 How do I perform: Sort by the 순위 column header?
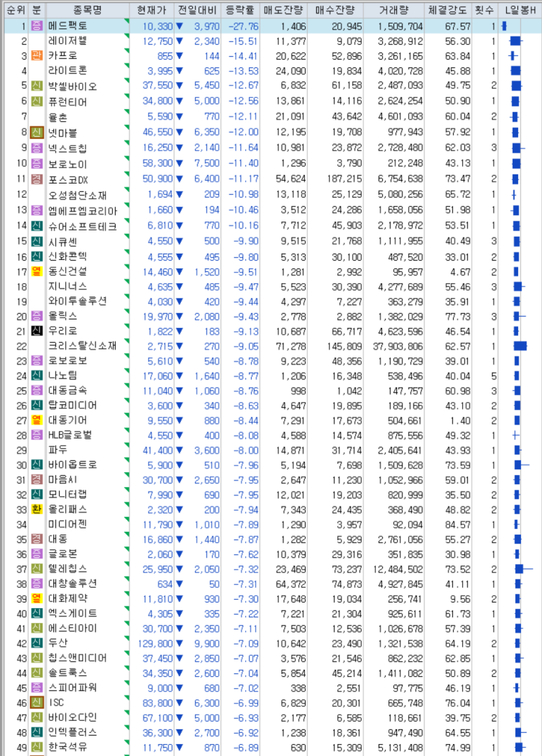coord(15,10)
